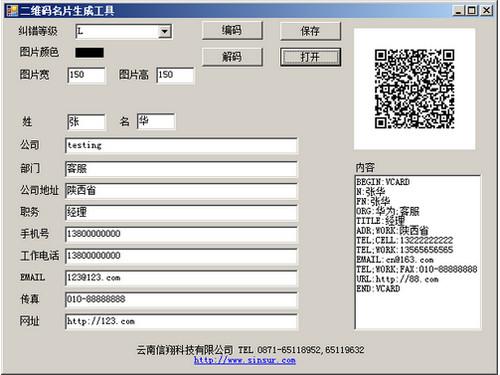Click the 保存 save button
The image size is (500, 375).
pyautogui.click(x=310, y=31)
